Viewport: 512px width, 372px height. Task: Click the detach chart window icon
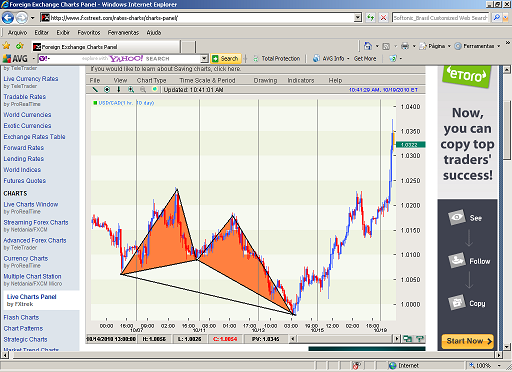tap(407, 339)
